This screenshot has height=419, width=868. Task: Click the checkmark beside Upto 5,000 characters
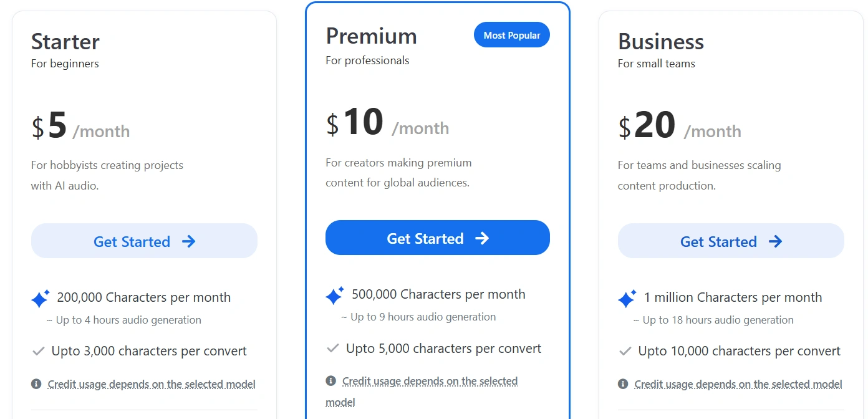[x=333, y=349]
